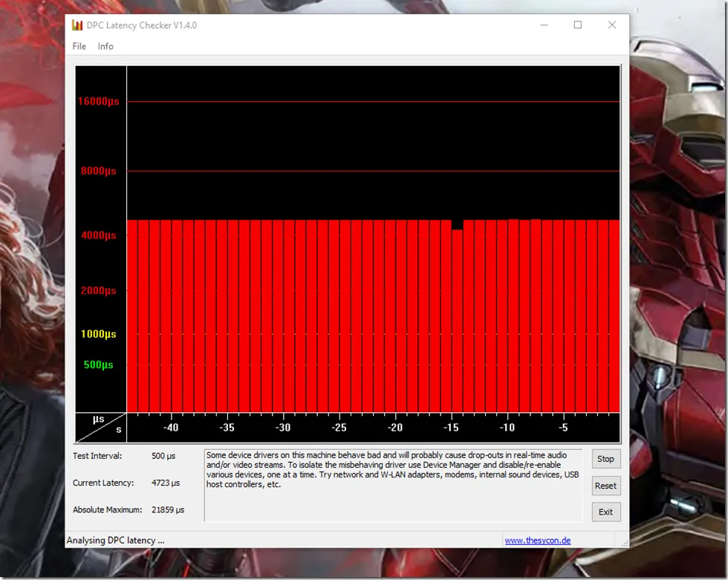Reset the latency measurements

[605, 486]
